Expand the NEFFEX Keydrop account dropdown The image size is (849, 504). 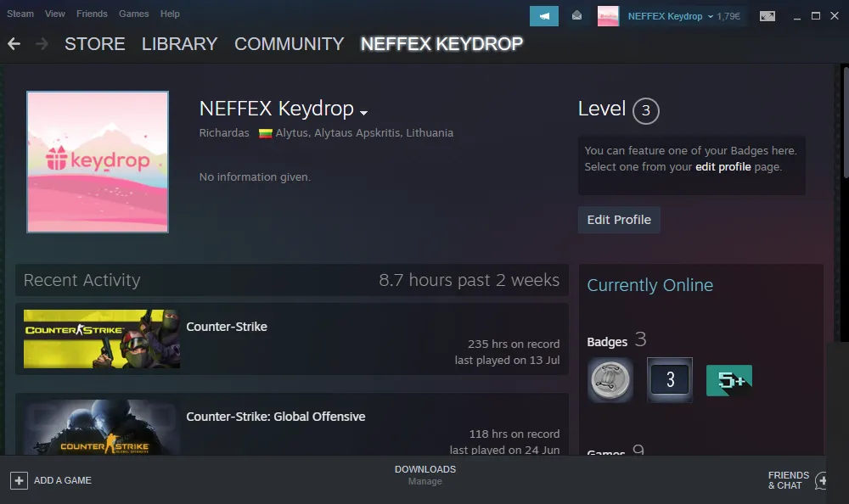(671, 16)
